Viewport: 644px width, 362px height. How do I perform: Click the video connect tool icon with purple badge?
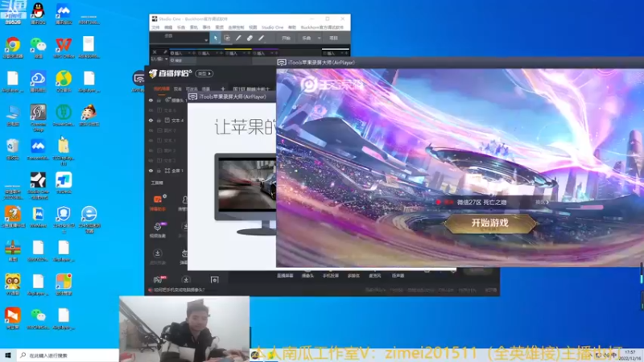point(158,227)
